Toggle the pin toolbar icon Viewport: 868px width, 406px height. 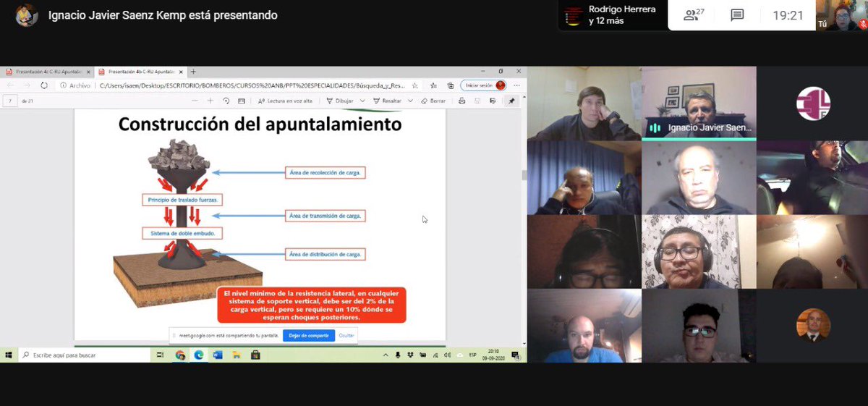point(511,101)
